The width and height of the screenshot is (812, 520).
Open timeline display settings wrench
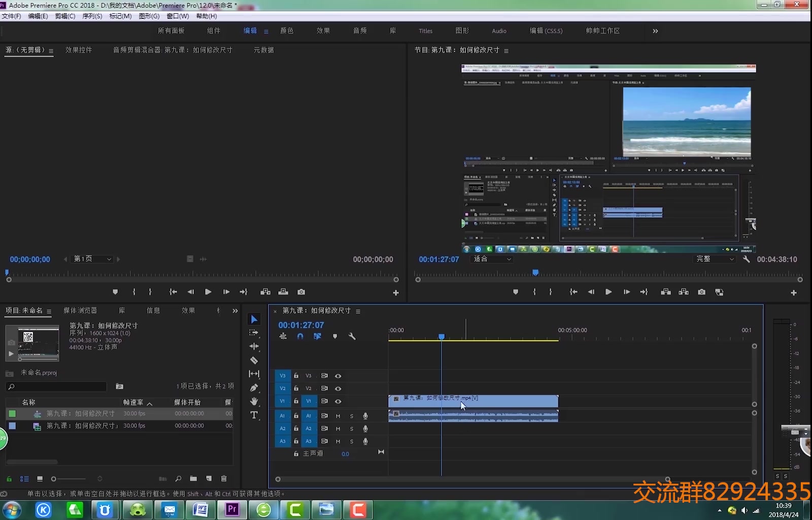(352, 336)
